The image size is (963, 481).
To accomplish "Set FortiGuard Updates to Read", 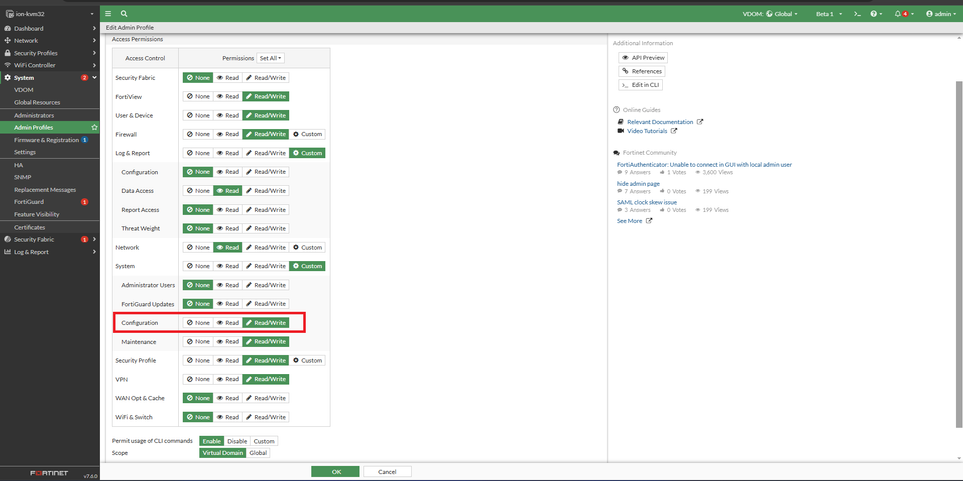I will [x=227, y=304].
